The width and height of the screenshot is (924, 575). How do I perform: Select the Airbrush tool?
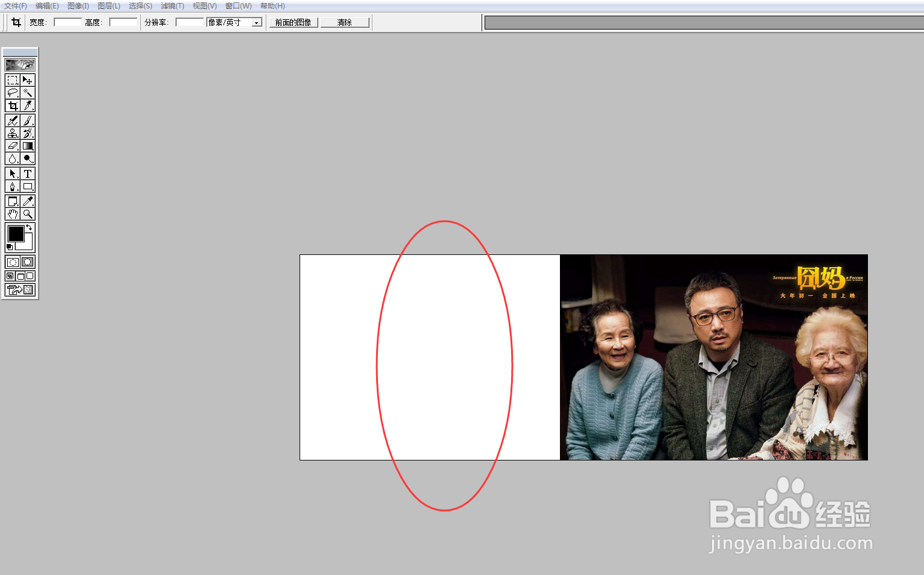coord(13,121)
